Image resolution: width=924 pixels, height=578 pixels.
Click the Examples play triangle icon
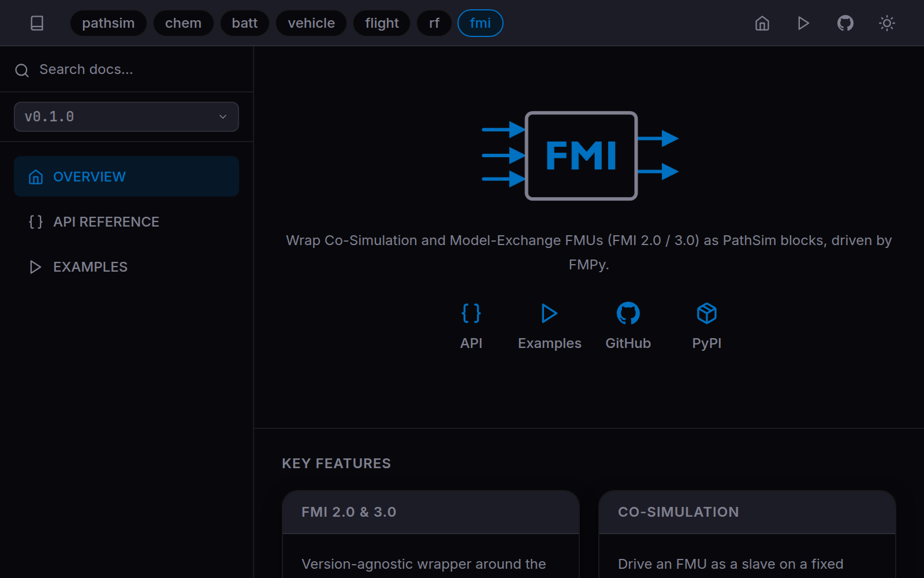click(x=550, y=313)
